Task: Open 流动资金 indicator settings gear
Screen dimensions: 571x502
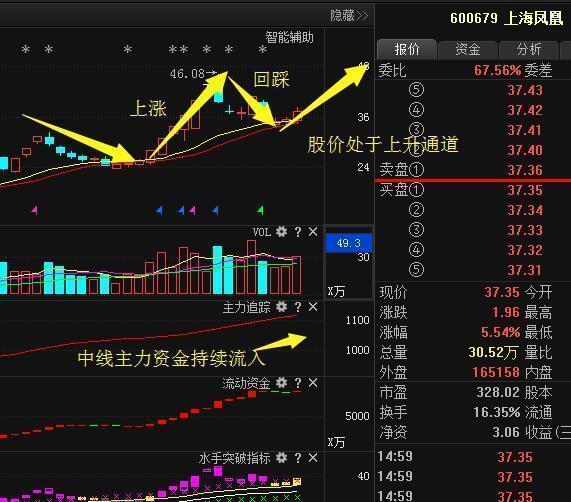Action: pyautogui.click(x=281, y=383)
